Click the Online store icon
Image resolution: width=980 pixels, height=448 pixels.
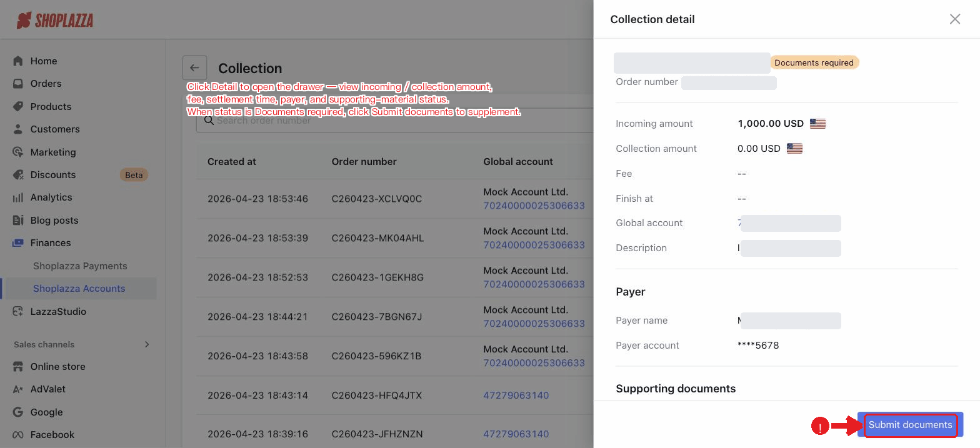click(x=17, y=366)
